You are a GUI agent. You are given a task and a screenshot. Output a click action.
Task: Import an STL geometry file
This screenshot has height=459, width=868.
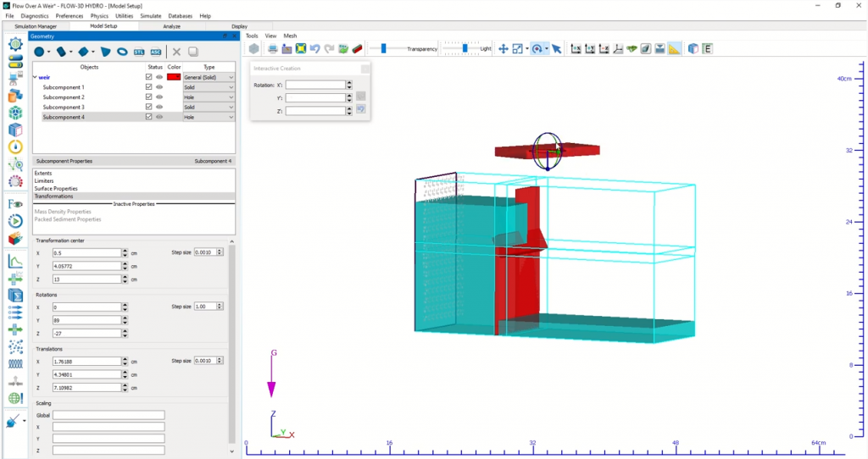coord(138,52)
